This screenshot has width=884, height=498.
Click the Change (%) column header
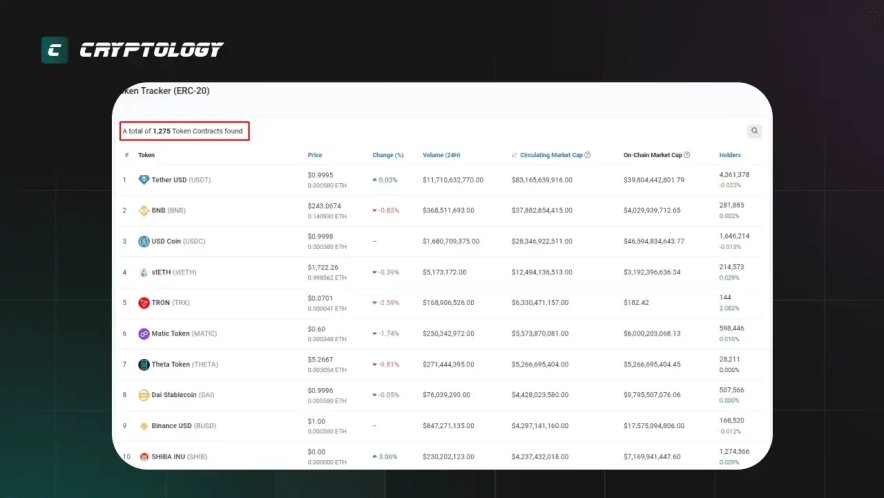click(388, 155)
